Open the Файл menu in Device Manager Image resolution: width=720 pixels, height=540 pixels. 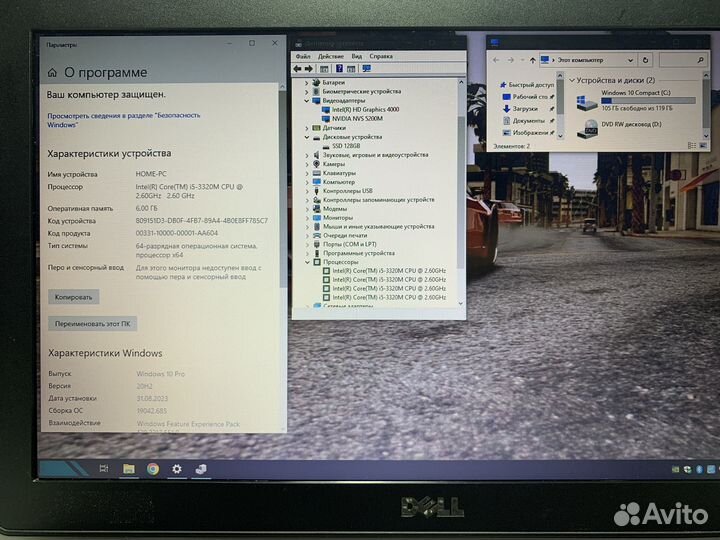[303, 56]
